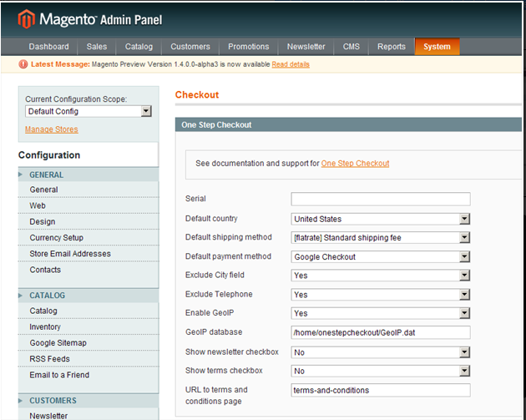Open the Default country dropdown
This screenshot has width=526, height=420.
tap(381, 219)
